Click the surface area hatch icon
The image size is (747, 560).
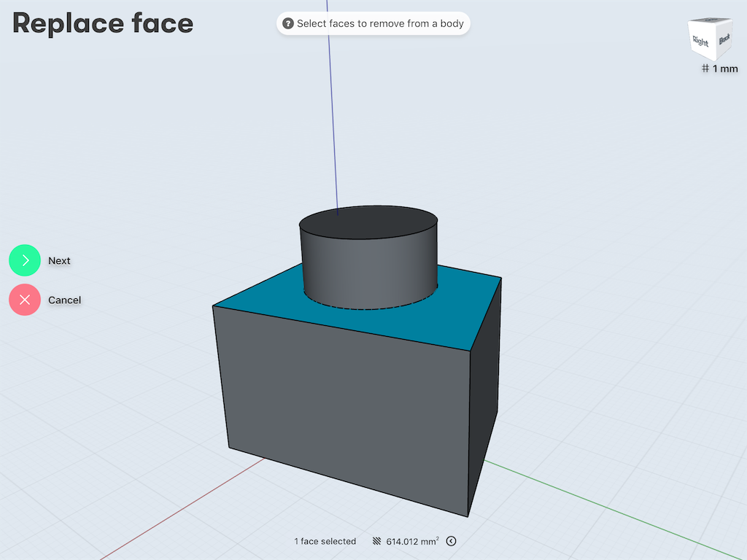click(x=377, y=541)
